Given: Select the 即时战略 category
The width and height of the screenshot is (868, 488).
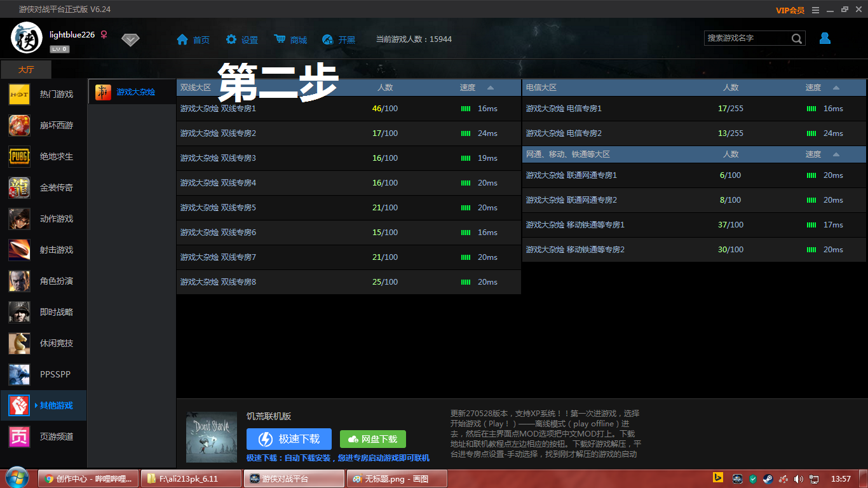Looking at the screenshot, I should [43, 312].
